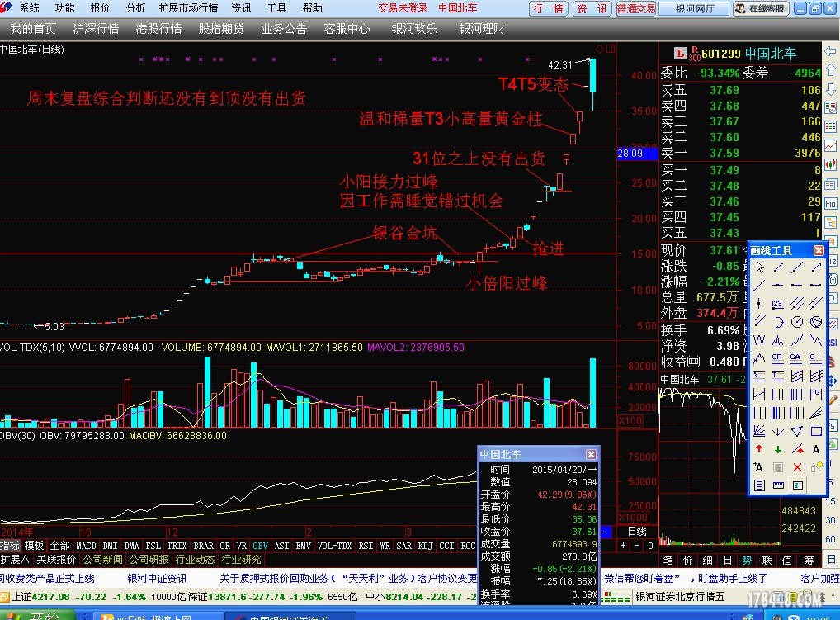This screenshot has height=620, width=840.
Task: Switch to the OBV indicator
Action: coord(261,546)
